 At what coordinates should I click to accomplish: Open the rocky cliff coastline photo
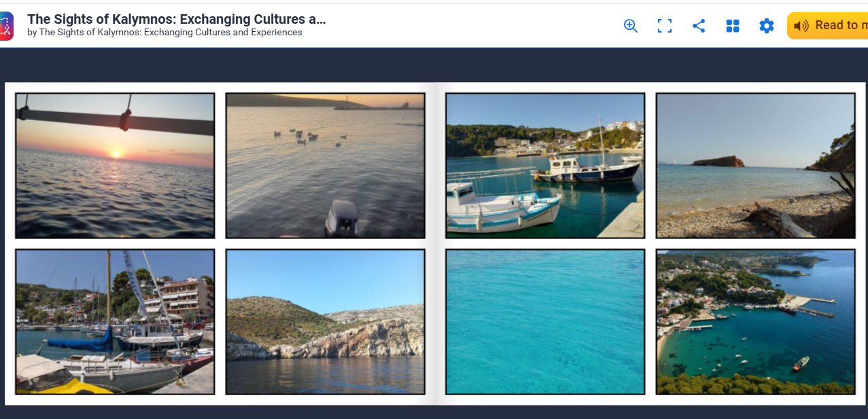[x=326, y=322]
